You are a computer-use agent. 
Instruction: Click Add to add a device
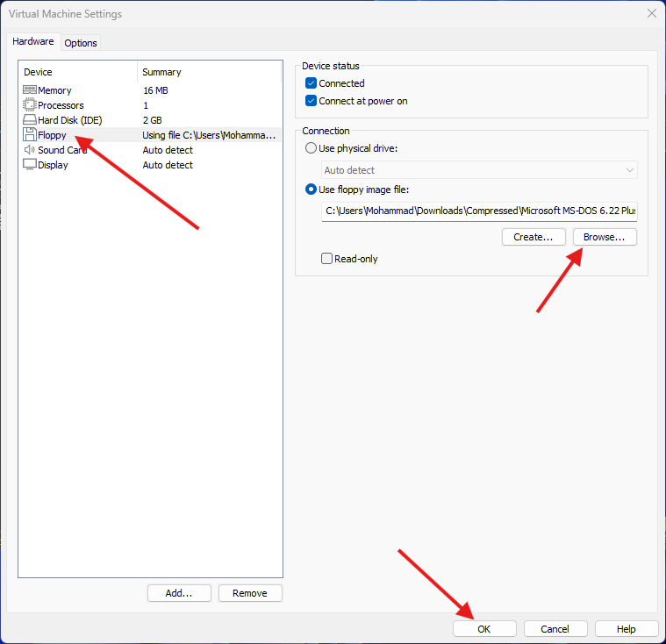click(x=179, y=593)
